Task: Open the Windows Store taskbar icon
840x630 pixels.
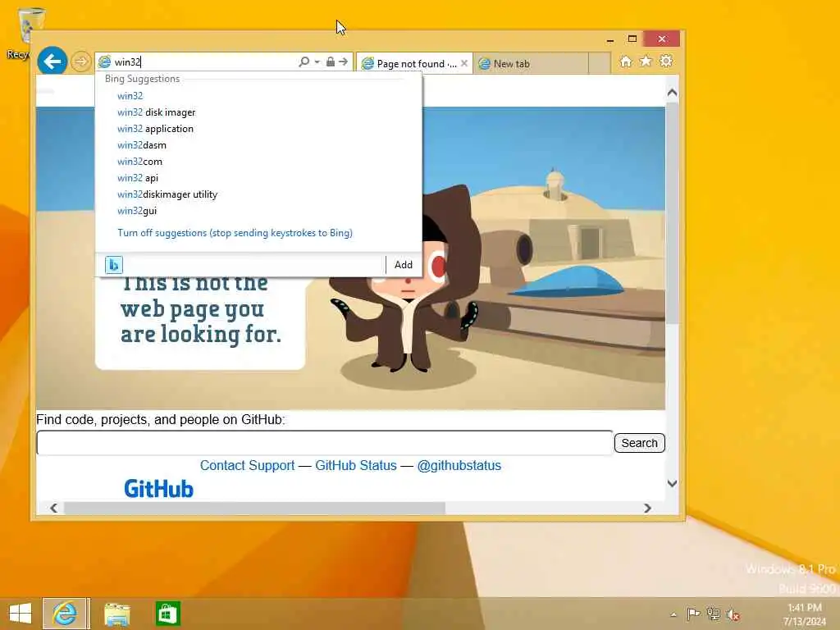Action: (167, 614)
